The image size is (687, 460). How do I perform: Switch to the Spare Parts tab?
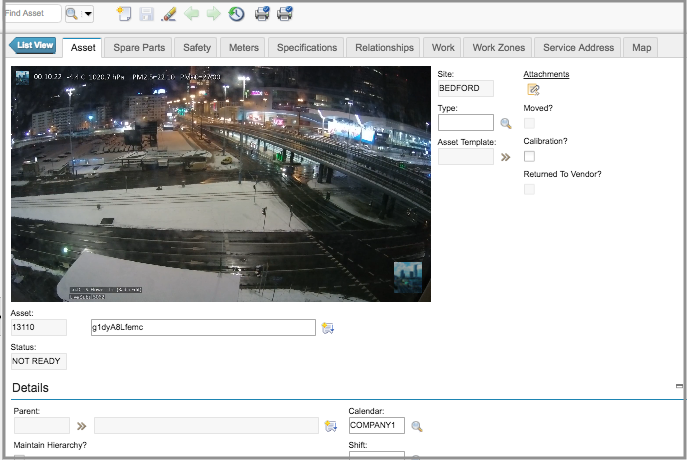tap(139, 48)
